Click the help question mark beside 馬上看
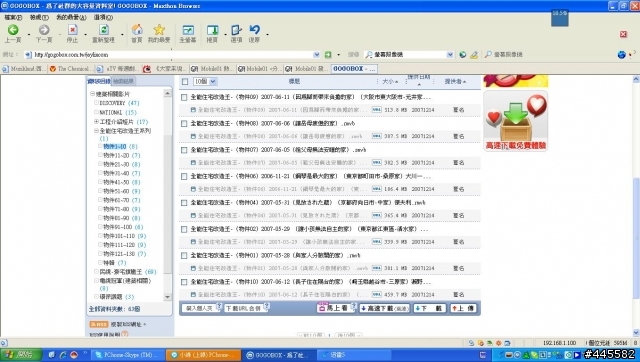Screen dimensions: 640x362 pos(353,306)
